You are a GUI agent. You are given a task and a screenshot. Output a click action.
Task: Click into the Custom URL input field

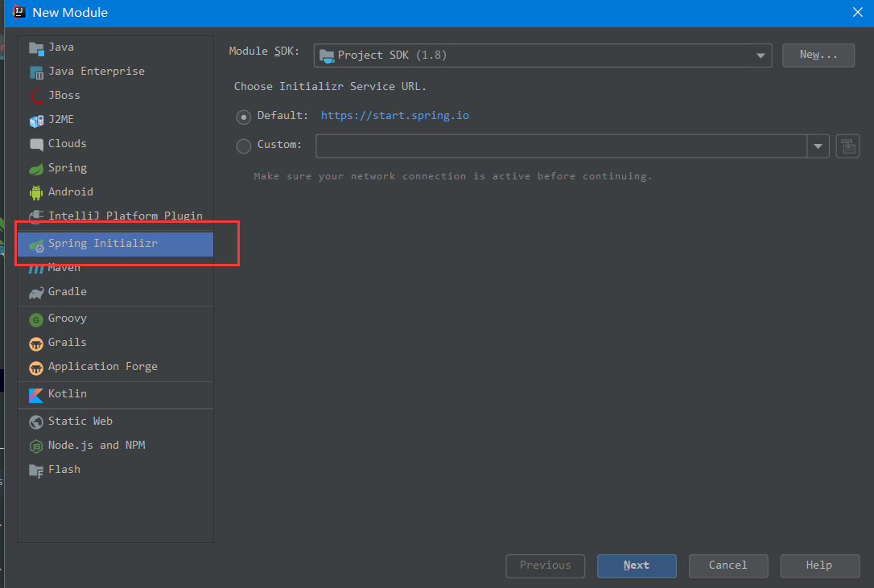pos(561,146)
